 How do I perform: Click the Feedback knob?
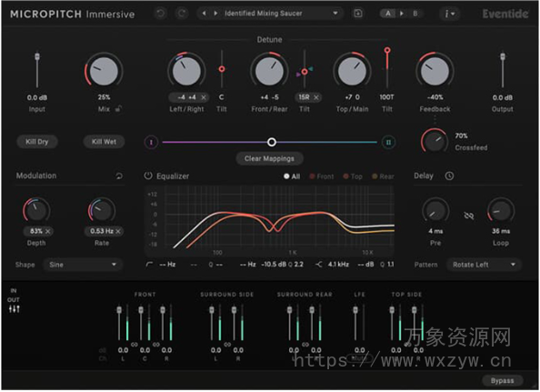pyautogui.click(x=435, y=71)
